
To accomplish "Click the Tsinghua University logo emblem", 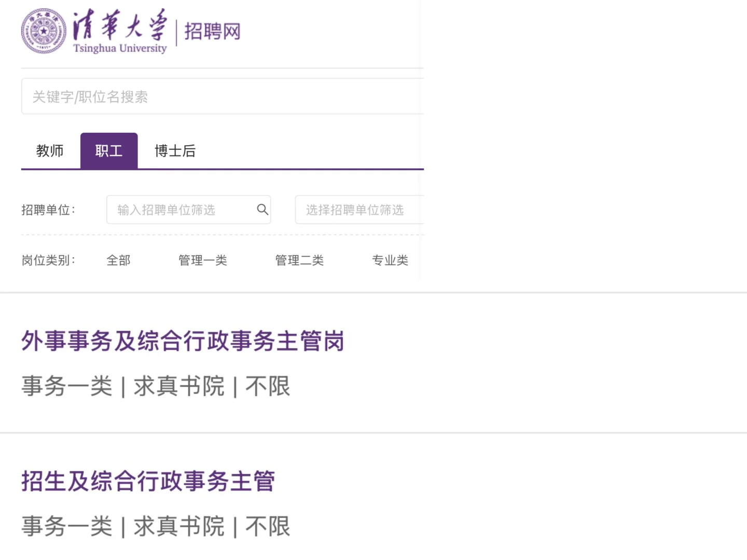I will (44, 31).
